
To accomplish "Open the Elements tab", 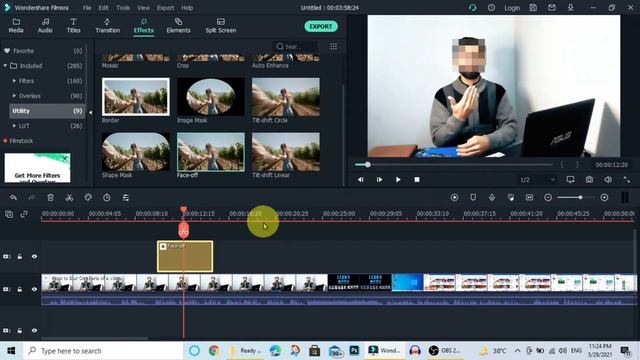I will 178,26.
